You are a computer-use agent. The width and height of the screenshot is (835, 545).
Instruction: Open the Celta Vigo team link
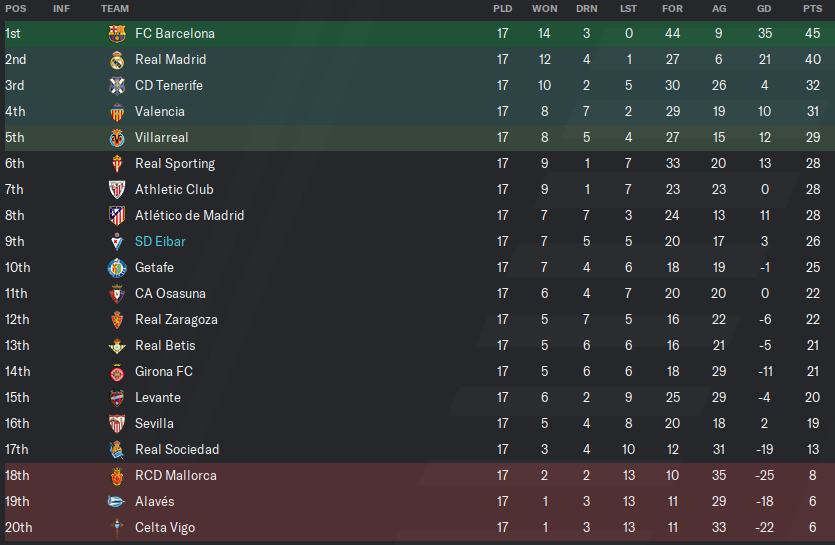(x=165, y=528)
